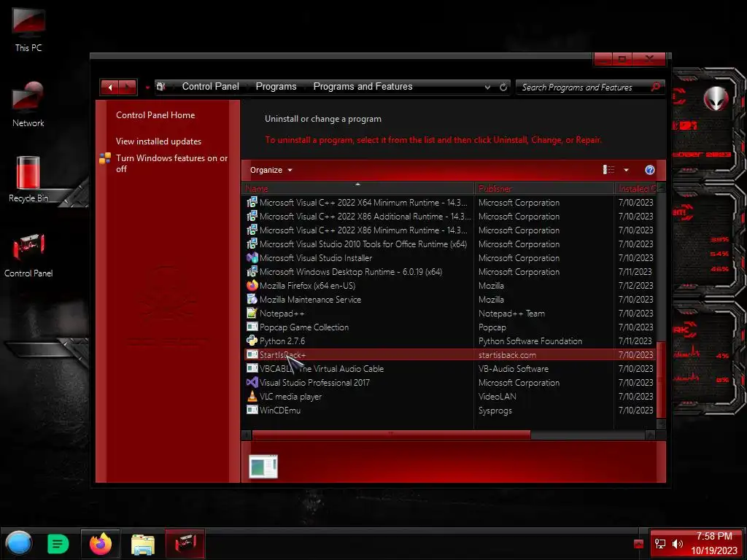Click horizontal scrollbar right arrow

point(650,435)
